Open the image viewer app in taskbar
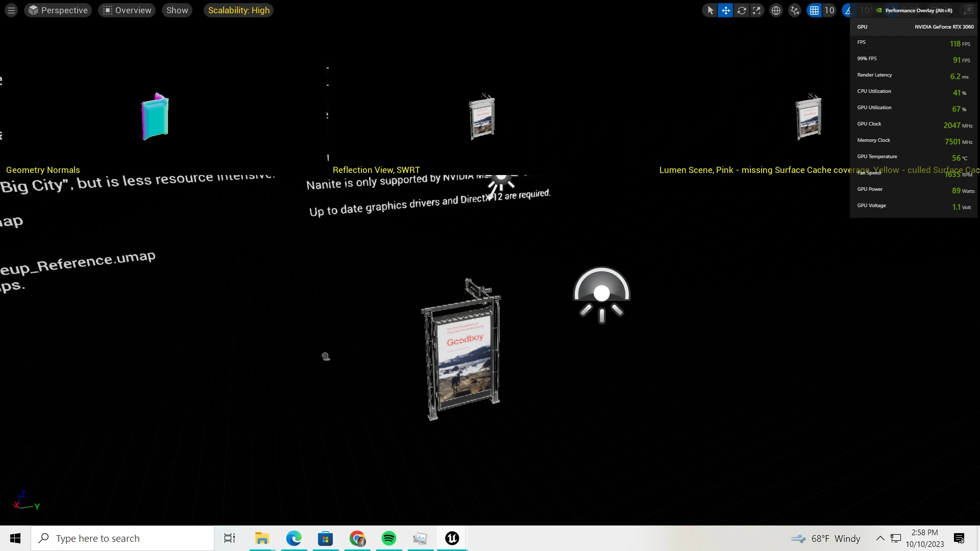This screenshot has width=980, height=551. click(x=421, y=538)
